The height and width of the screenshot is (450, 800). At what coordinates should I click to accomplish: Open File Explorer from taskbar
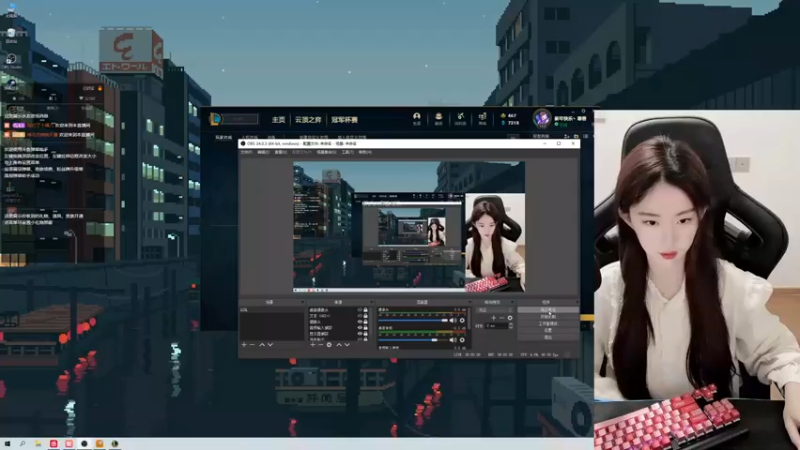[38, 444]
